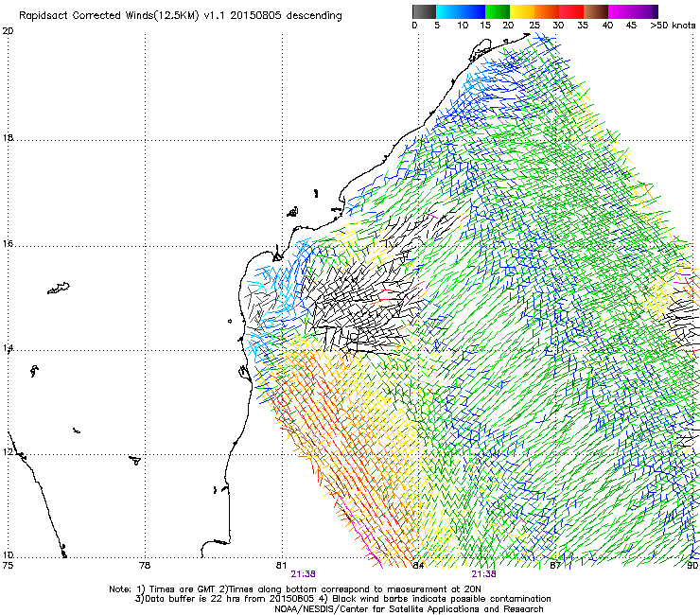700x615 pixels.
Task: Click the yellow 20-25 knots legend swatch
Action: click(x=522, y=11)
